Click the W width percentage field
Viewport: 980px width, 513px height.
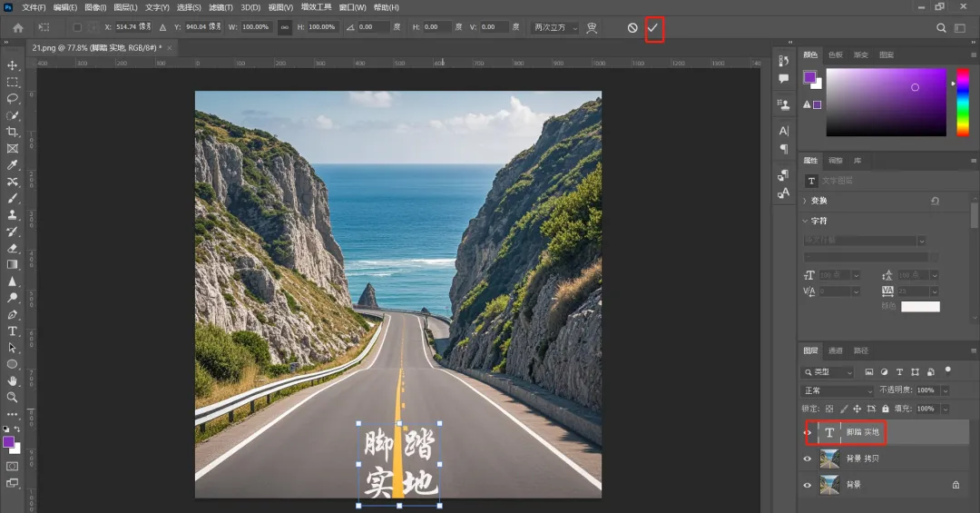[x=255, y=27]
